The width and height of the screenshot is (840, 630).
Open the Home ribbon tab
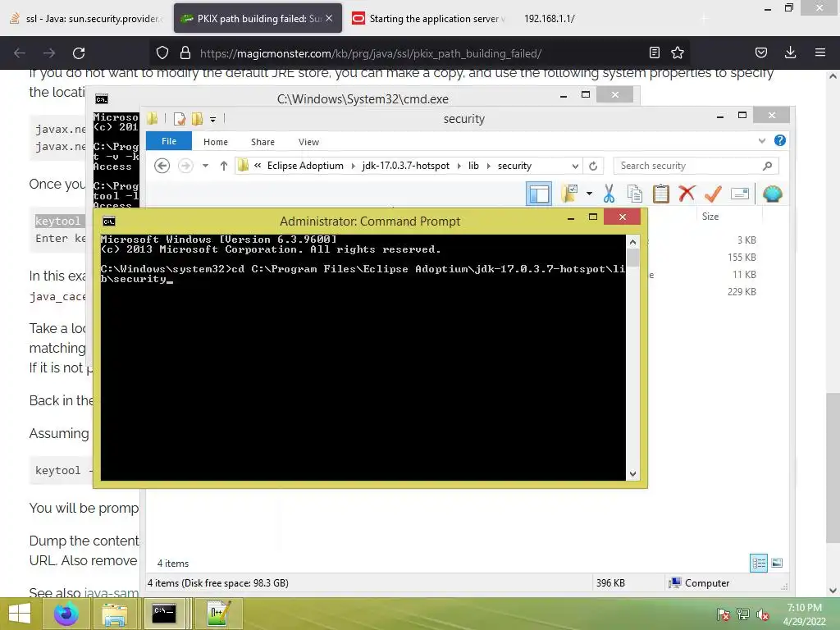click(216, 141)
